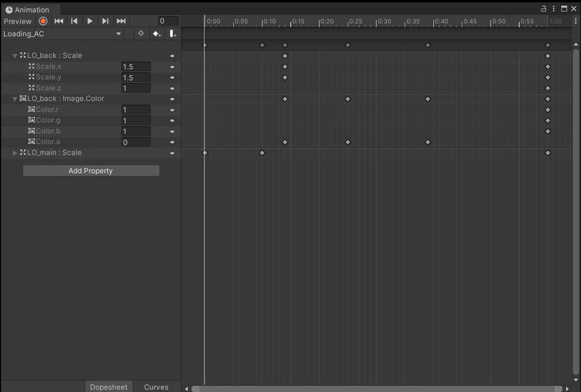Go to previous keyframe

[x=74, y=21]
